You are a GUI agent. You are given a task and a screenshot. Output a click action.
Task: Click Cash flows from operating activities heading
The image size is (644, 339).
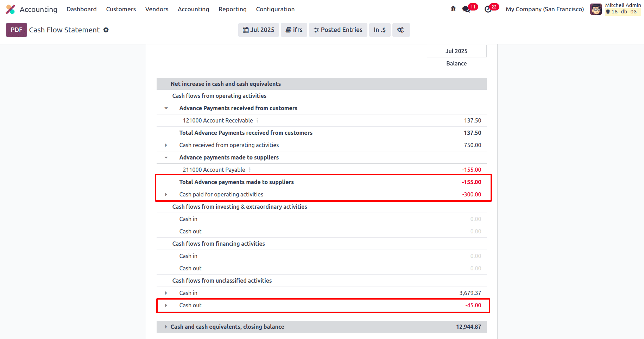point(219,96)
